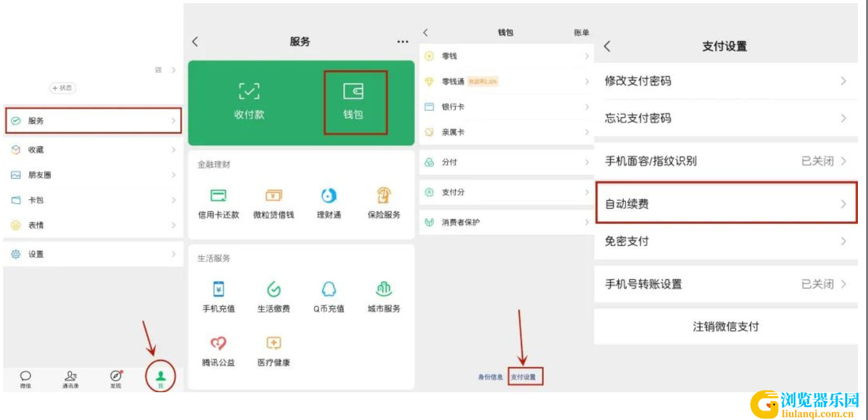Click the 亲属卡 icon
Image resolution: width=868 pixels, height=420 pixels.
pyautogui.click(x=429, y=132)
